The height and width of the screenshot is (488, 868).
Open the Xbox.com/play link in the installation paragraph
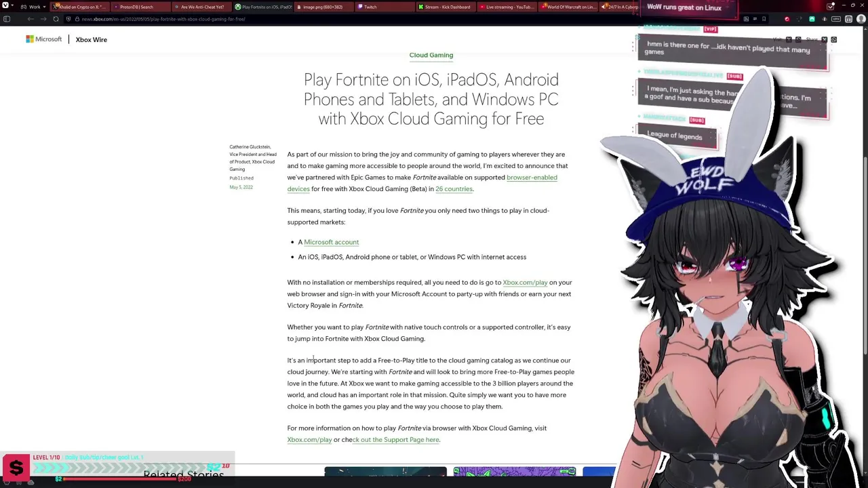coord(525,283)
